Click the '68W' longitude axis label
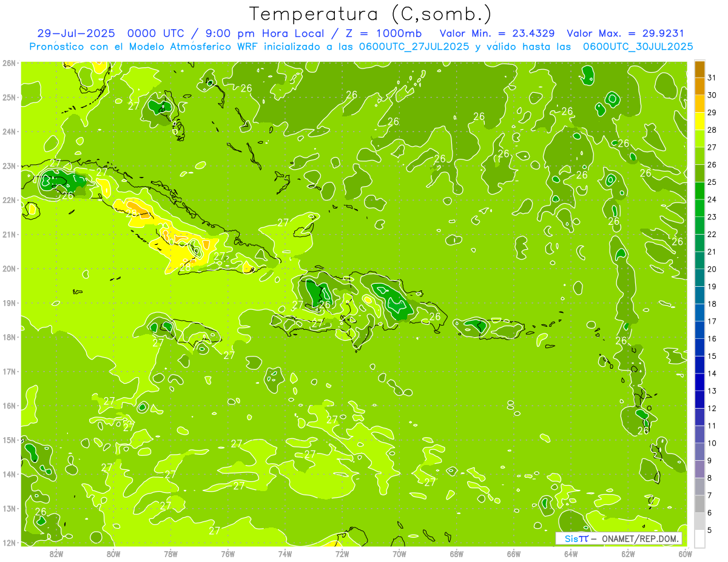The image size is (728, 562). [x=457, y=554]
